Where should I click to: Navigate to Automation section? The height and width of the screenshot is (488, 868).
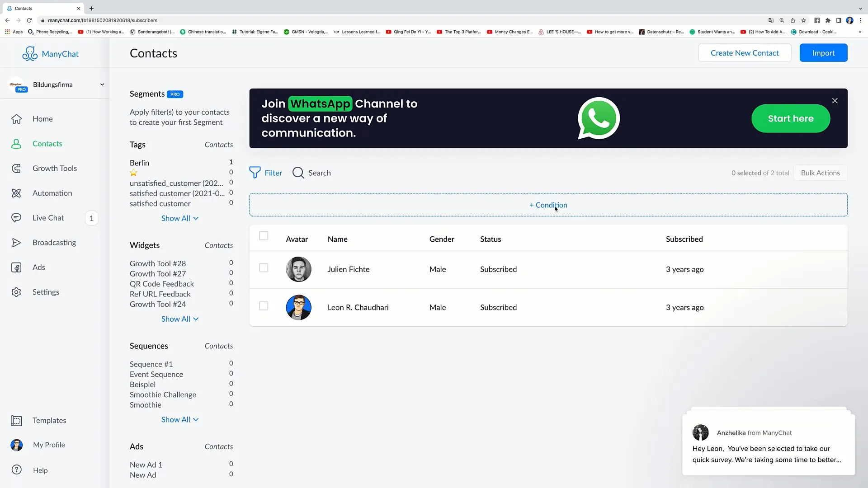pyautogui.click(x=52, y=192)
